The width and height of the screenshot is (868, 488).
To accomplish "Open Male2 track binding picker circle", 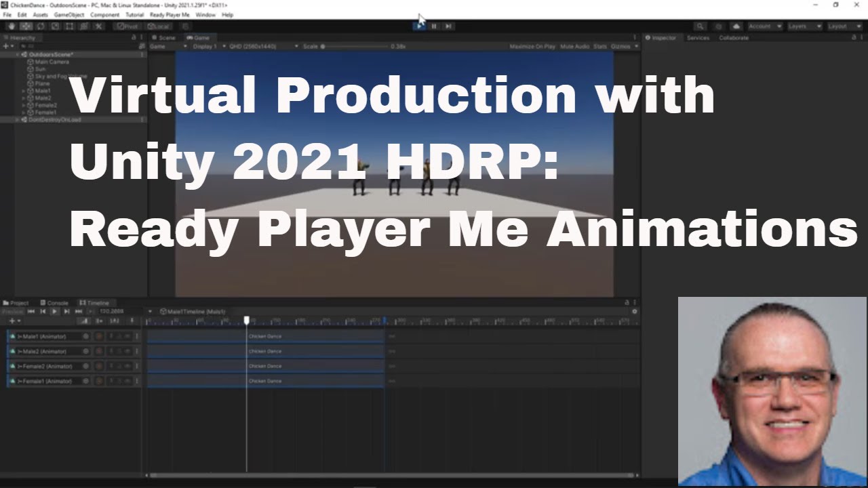I will click(85, 351).
